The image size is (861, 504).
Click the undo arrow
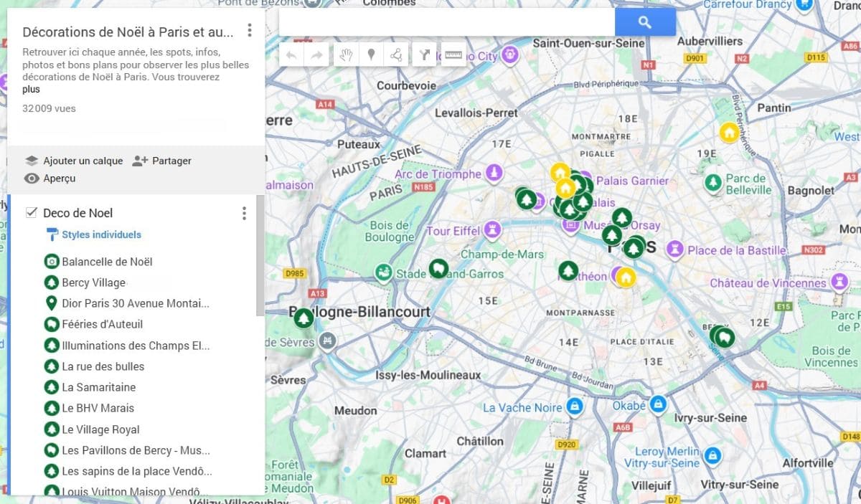click(x=291, y=54)
